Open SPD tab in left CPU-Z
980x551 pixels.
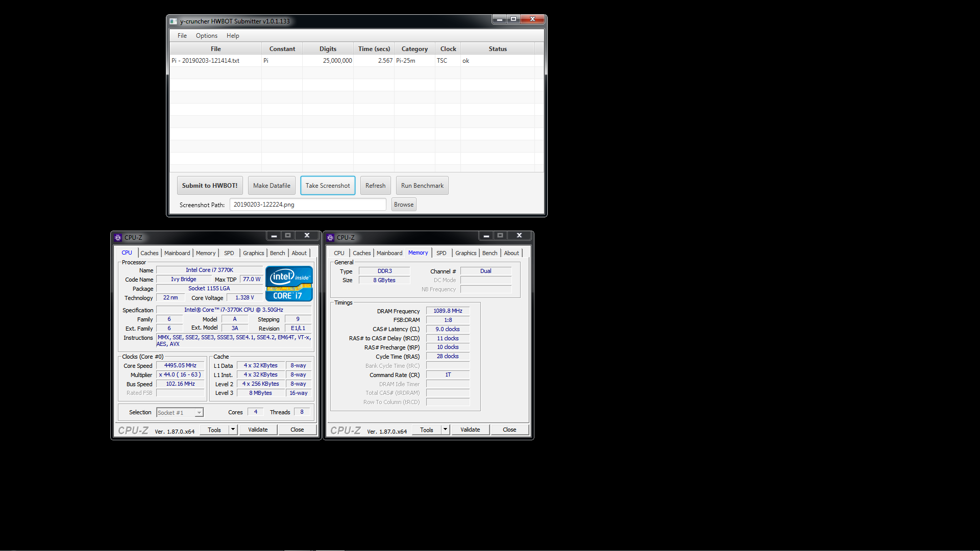coord(229,253)
